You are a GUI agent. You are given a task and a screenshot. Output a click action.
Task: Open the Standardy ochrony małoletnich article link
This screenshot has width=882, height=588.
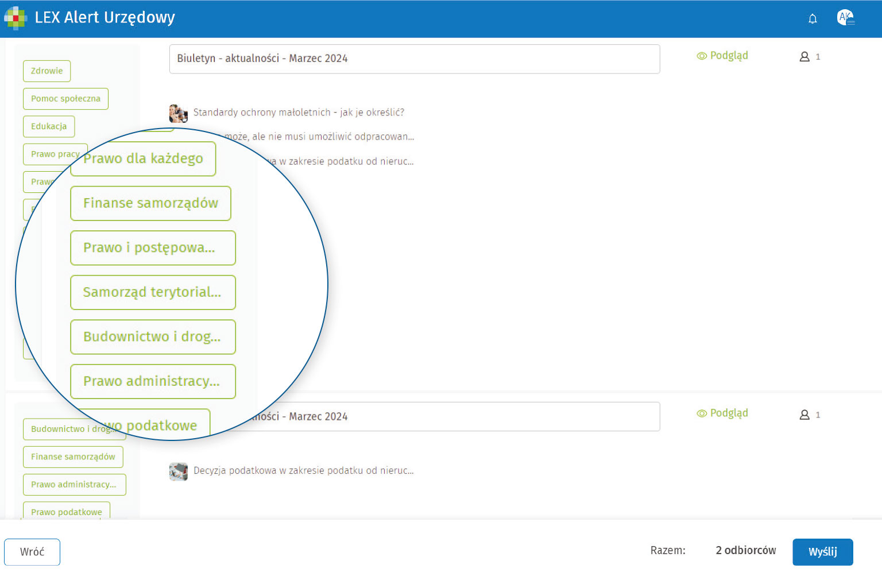click(x=299, y=113)
